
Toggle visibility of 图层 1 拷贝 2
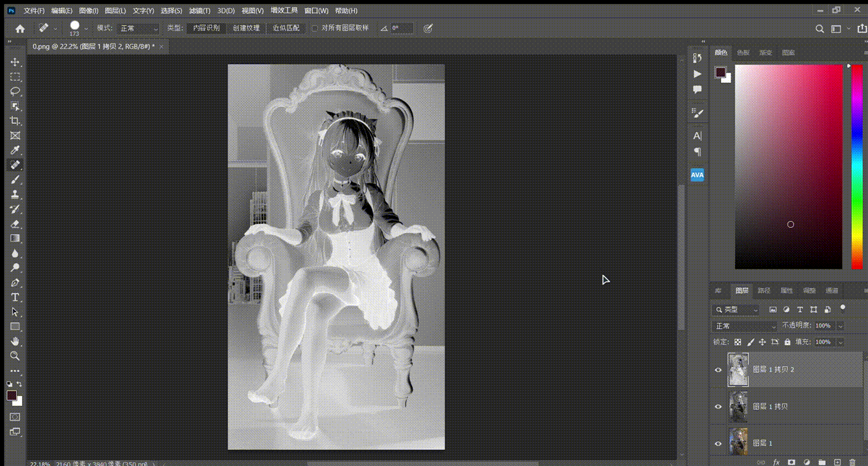pyautogui.click(x=718, y=370)
